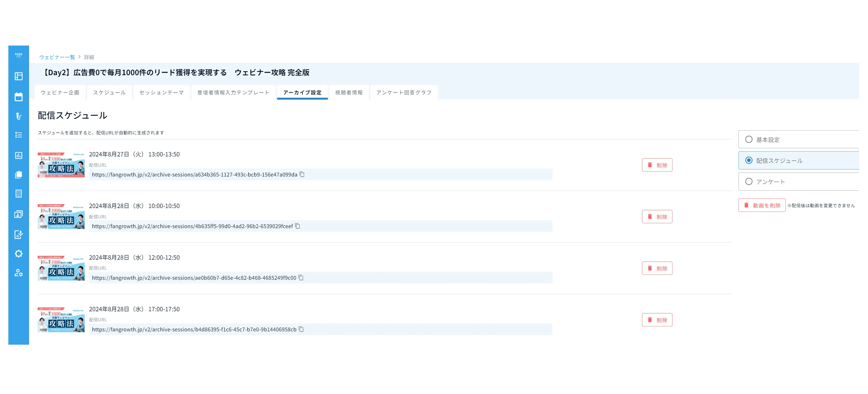Delete the August 27 13:00-13:50 schedule
This screenshot has height=394, width=868.
coord(657,165)
